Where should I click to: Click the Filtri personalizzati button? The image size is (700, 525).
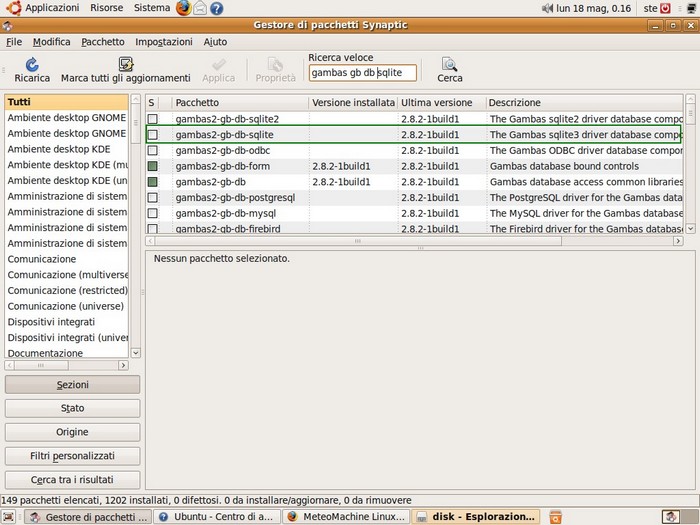pyautogui.click(x=72, y=456)
